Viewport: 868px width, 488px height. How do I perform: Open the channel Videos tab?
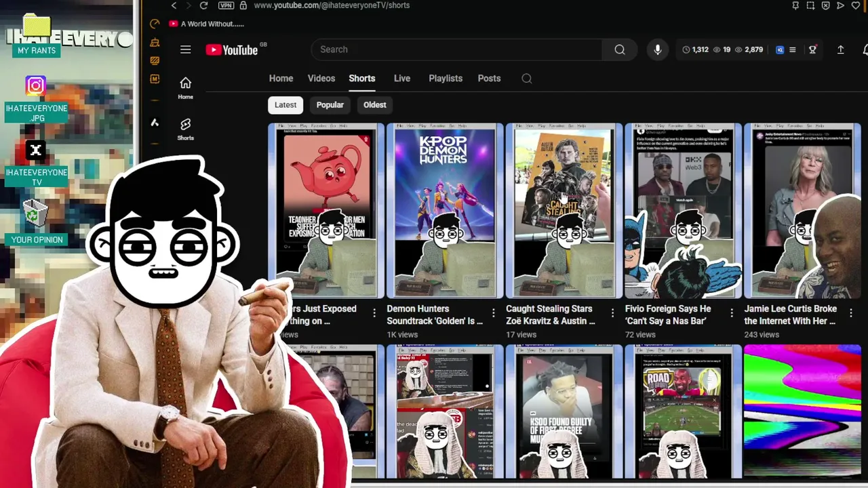coord(321,78)
